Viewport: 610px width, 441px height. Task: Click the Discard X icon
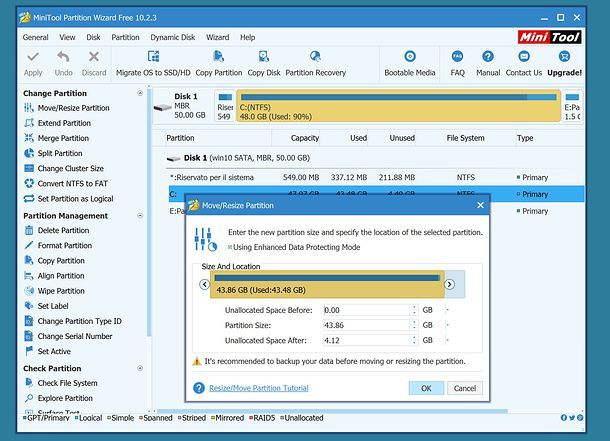pos(94,57)
